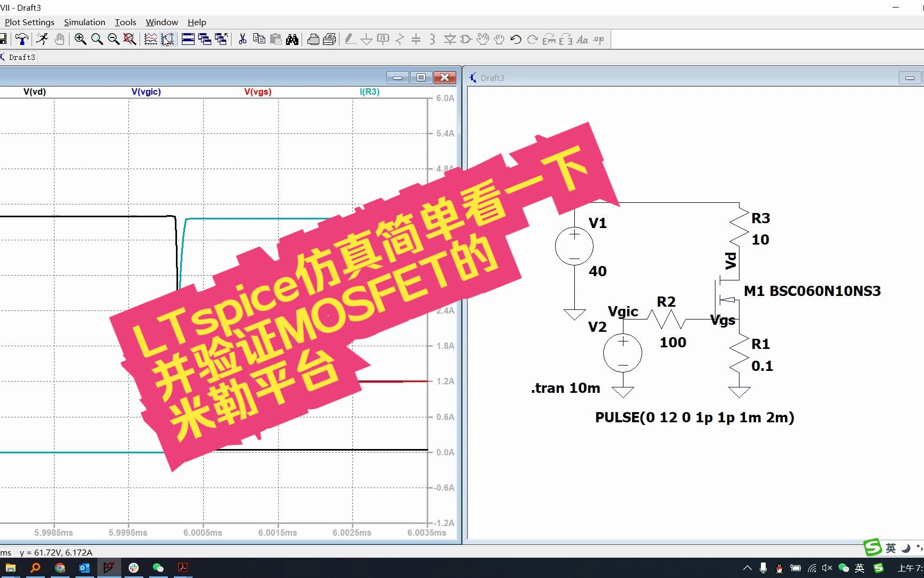The width and height of the screenshot is (924, 578).
Task: Click Autorange plot icon
Action: click(151, 39)
